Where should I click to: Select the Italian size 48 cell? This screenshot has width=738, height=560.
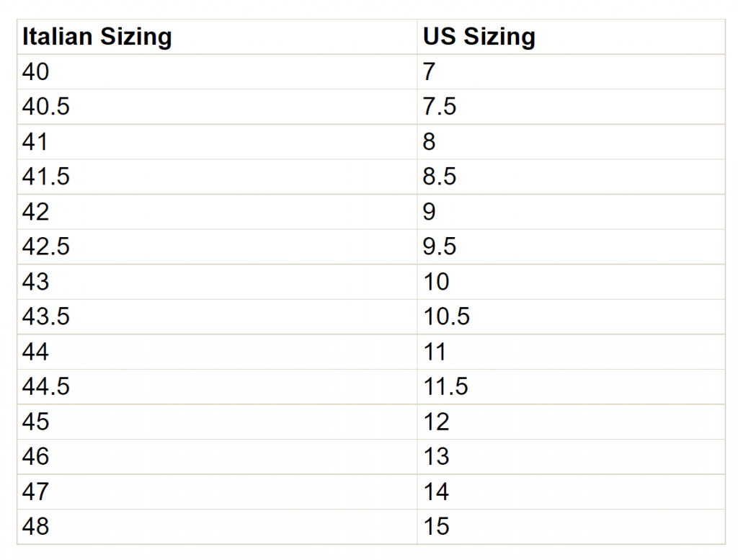pyautogui.click(x=217, y=527)
